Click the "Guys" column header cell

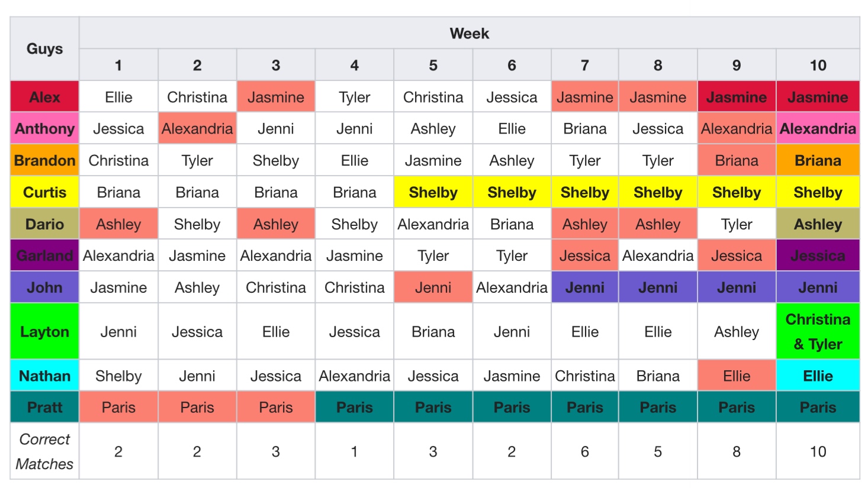[44, 49]
